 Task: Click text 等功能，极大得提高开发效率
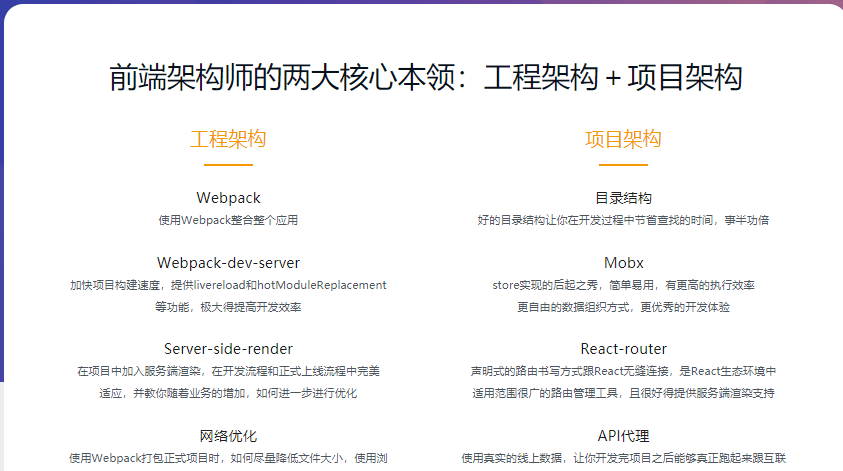(228, 307)
